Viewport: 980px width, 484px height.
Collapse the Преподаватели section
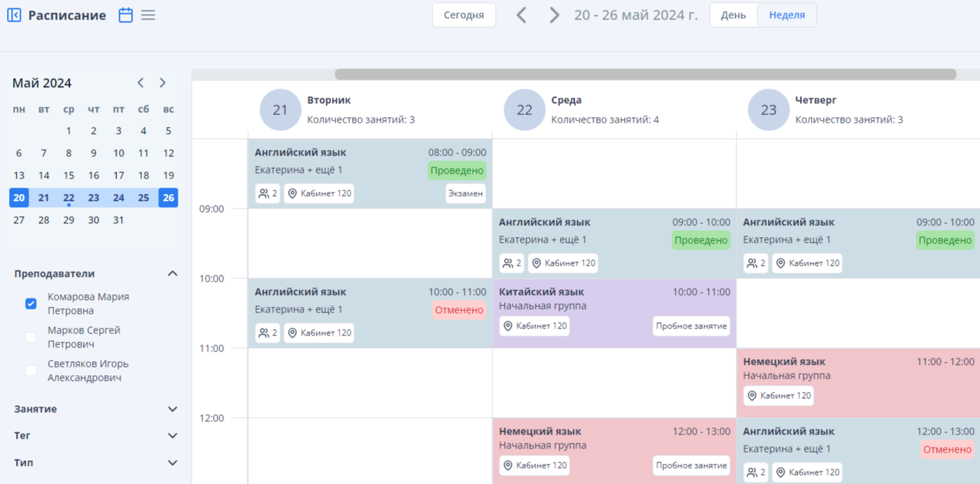coord(172,273)
